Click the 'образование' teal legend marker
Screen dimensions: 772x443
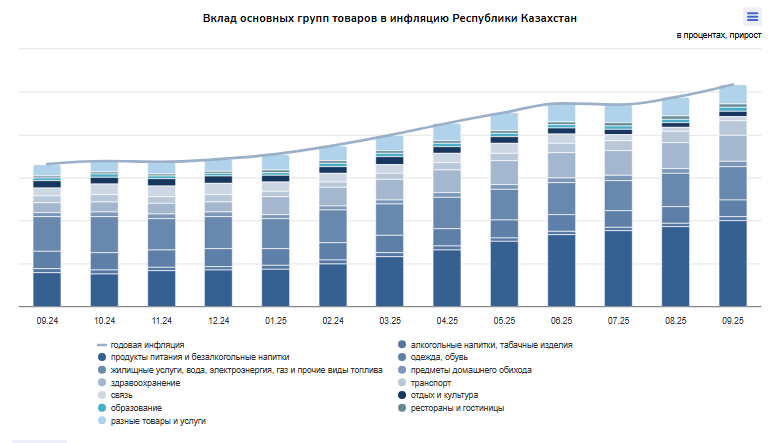pos(102,409)
